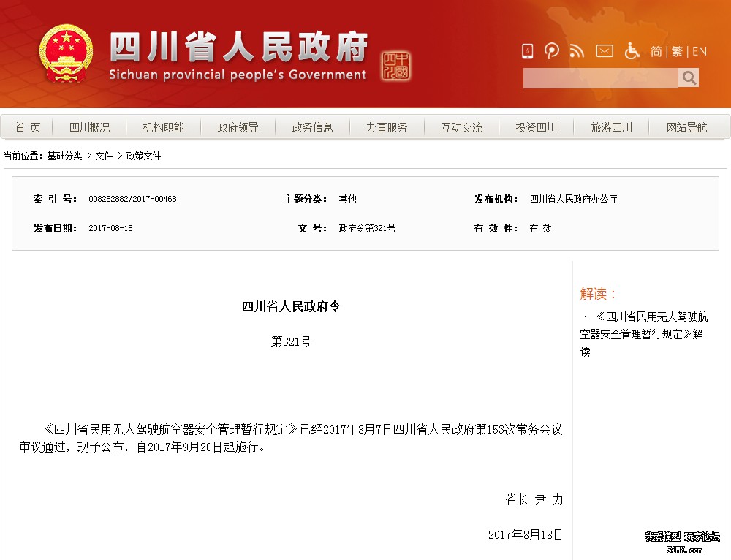The width and height of the screenshot is (731, 560).
Task: Open the Weibo-style circular P icon
Action: 552,51
